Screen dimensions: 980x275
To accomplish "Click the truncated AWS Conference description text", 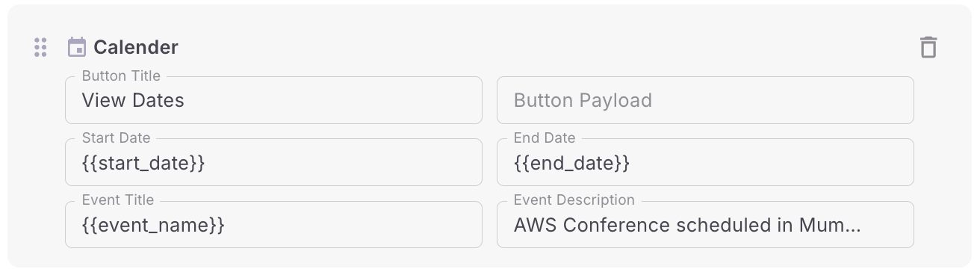I will coord(687,225).
